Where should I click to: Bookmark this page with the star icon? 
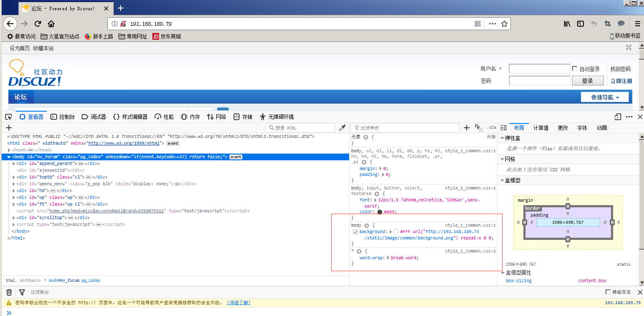coord(504,24)
